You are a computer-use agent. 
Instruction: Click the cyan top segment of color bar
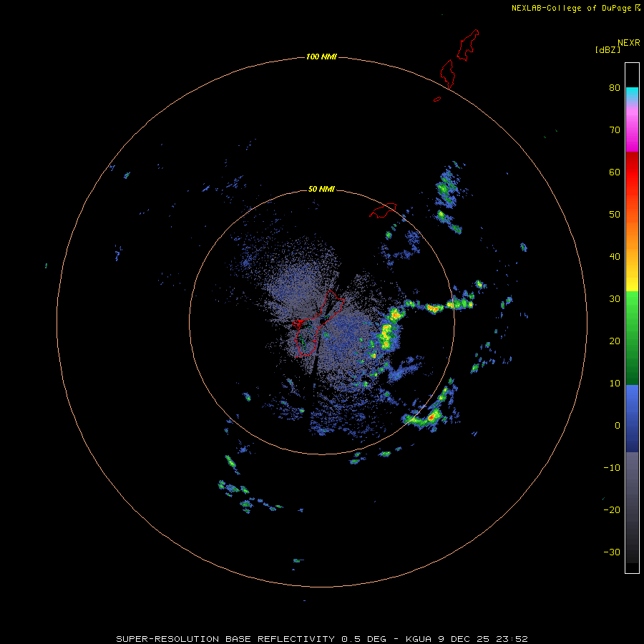coord(632,94)
